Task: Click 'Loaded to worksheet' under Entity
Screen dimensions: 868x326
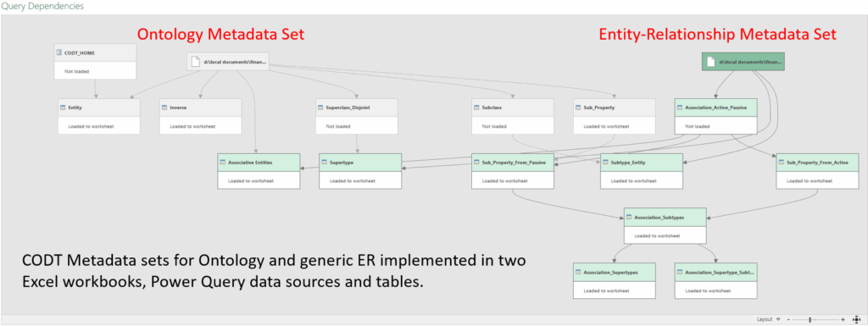Action: pyautogui.click(x=91, y=126)
